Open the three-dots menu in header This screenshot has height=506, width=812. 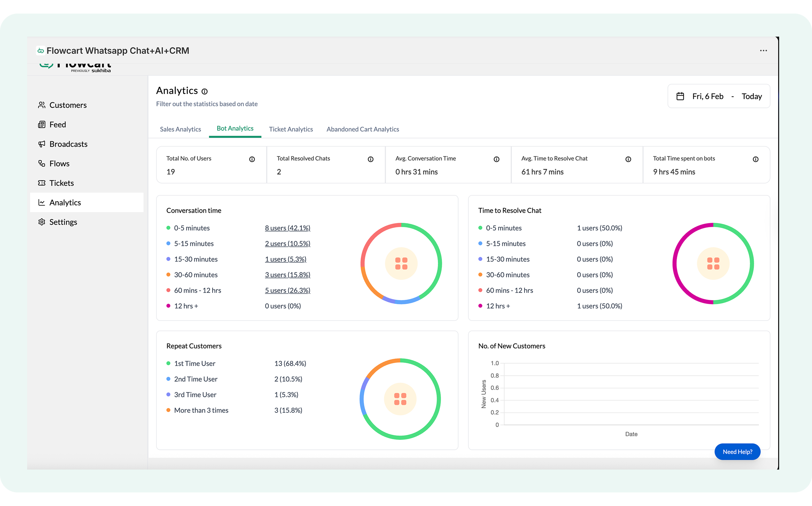point(763,51)
